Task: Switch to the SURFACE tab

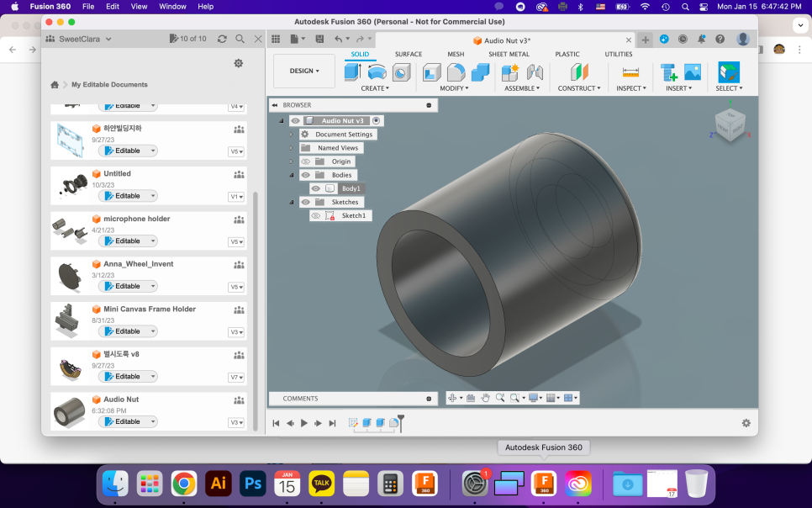Action: tap(409, 54)
